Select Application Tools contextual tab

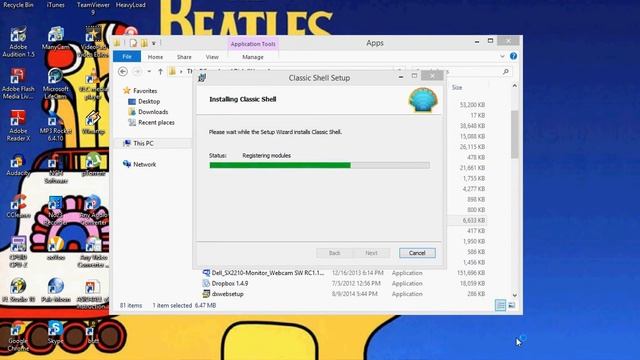click(x=253, y=44)
